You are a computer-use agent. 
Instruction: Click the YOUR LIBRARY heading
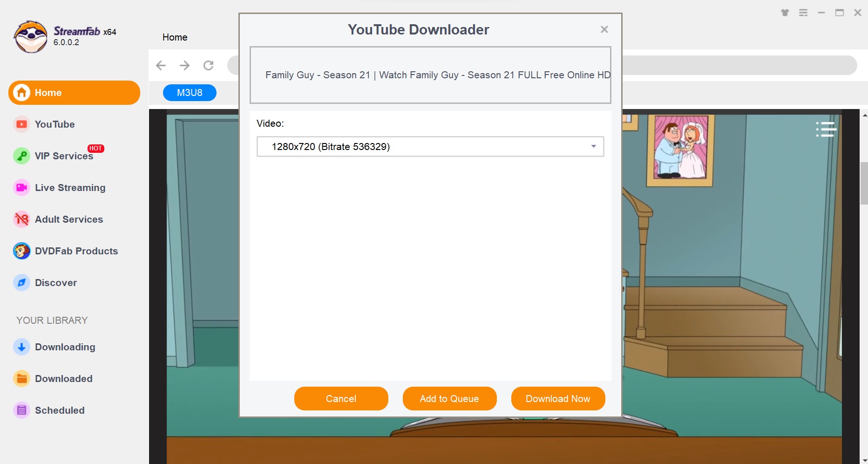click(x=52, y=321)
